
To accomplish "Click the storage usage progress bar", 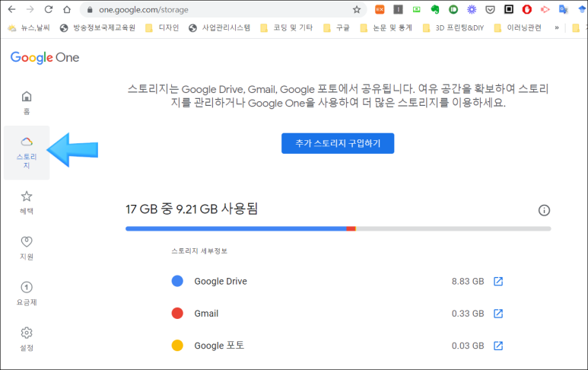I will [338, 228].
